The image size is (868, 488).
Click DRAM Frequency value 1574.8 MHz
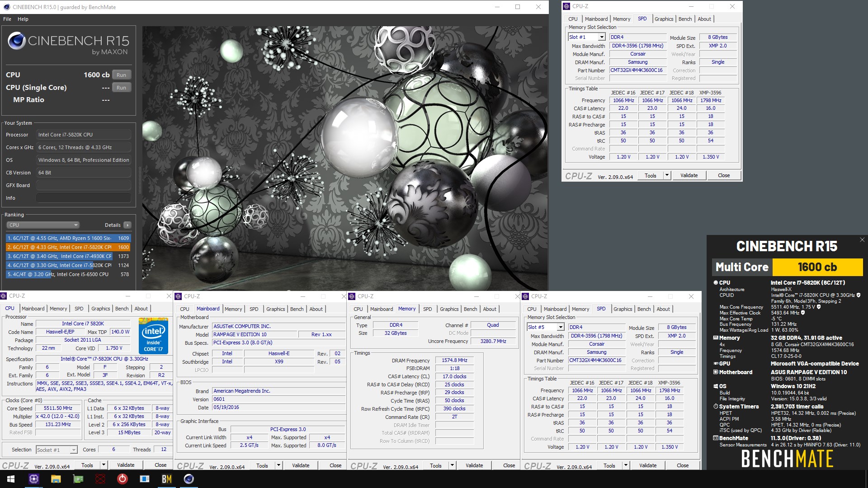tap(454, 360)
